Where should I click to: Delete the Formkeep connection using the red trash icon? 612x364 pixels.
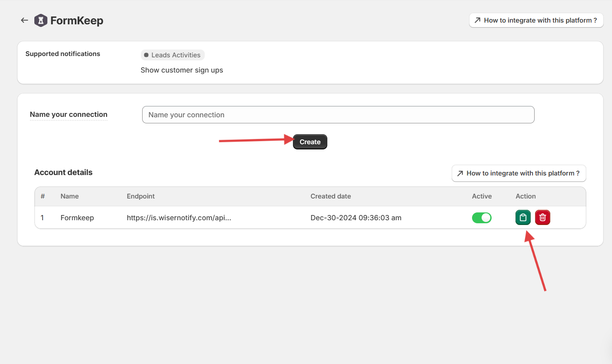pyautogui.click(x=542, y=218)
